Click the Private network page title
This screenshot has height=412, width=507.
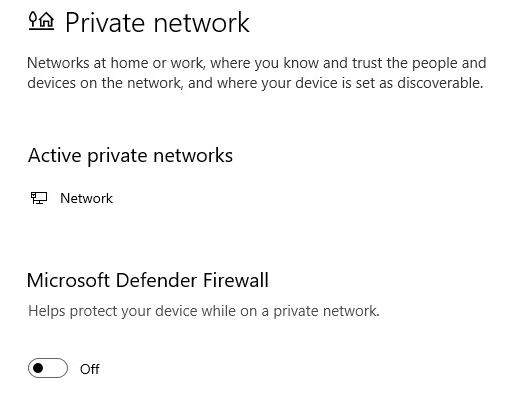pyautogui.click(x=157, y=22)
